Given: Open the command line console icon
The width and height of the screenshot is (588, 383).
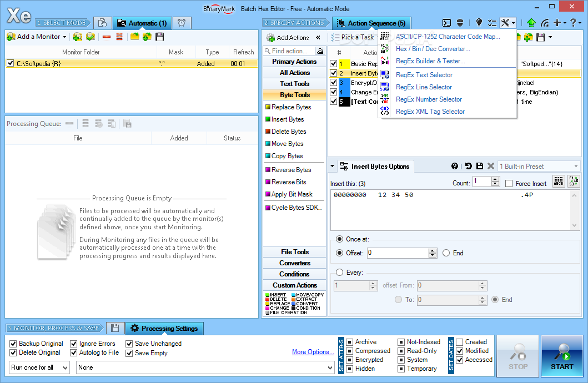Looking at the screenshot, I should [x=446, y=23].
